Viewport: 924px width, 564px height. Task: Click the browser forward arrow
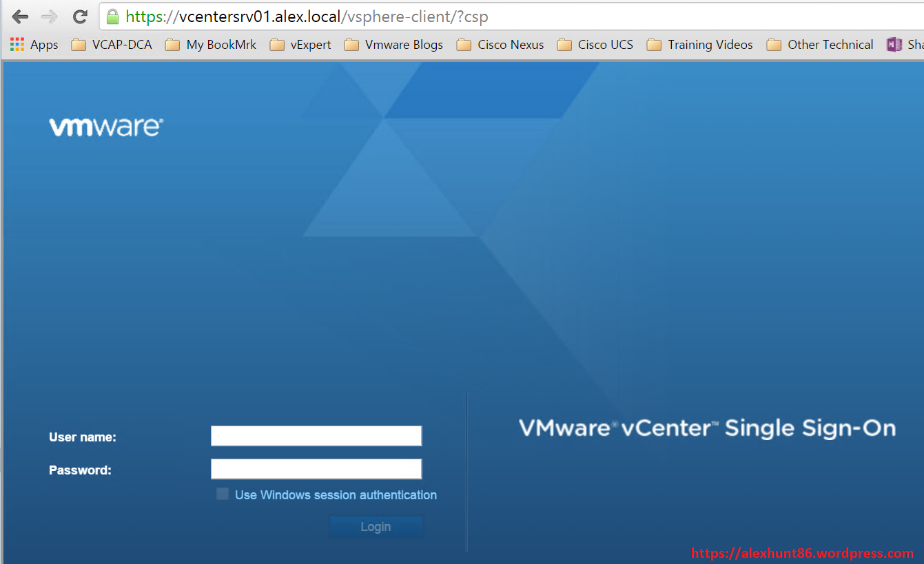[50, 17]
